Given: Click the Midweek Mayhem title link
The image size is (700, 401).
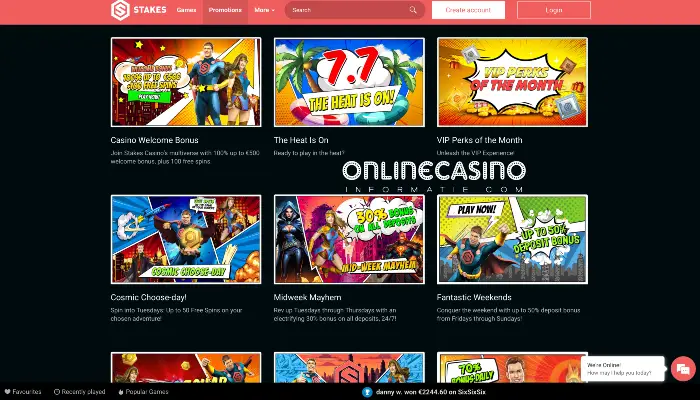Looking at the screenshot, I should click(x=307, y=297).
